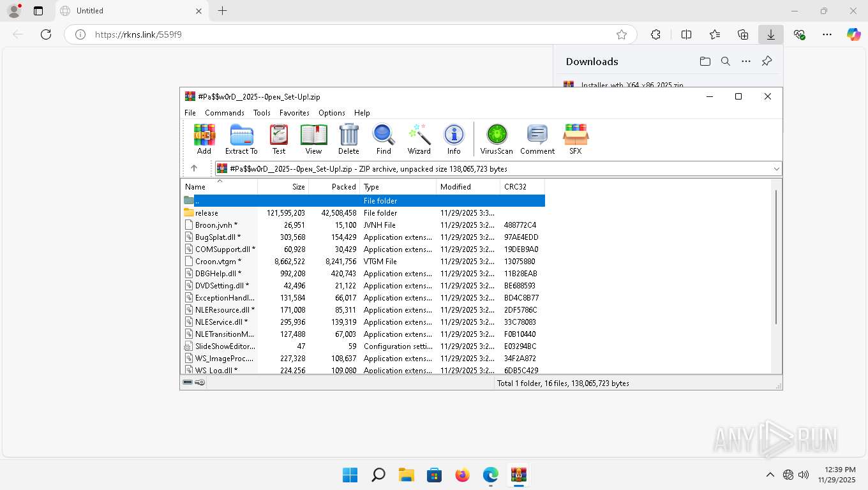Select the release folder row
868x490 pixels.
pyautogui.click(x=363, y=212)
